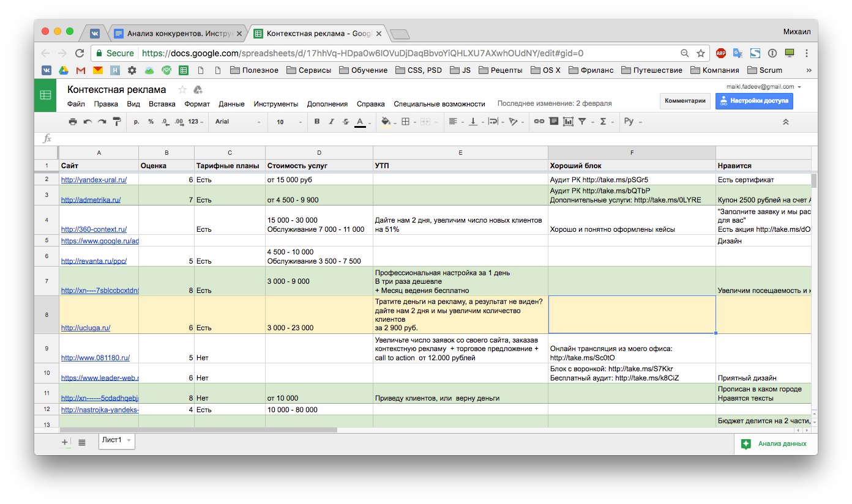Open the Дополнения menu
This screenshot has width=852, height=504.
click(327, 104)
